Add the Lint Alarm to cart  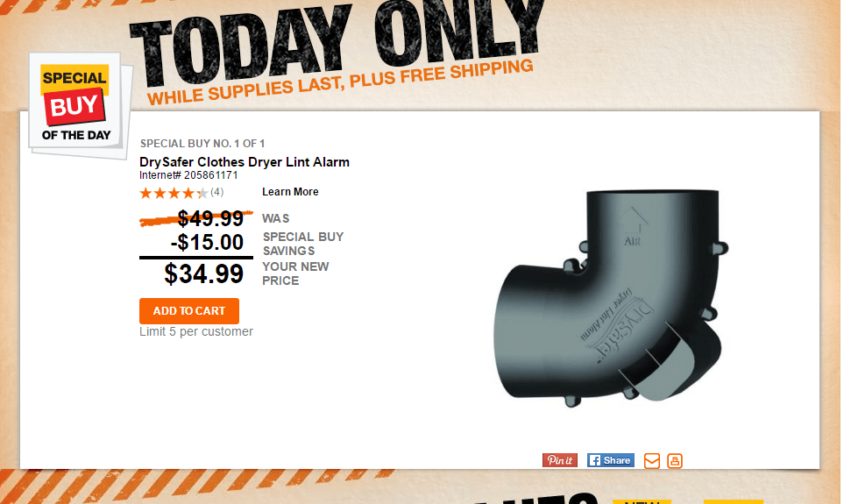(189, 310)
